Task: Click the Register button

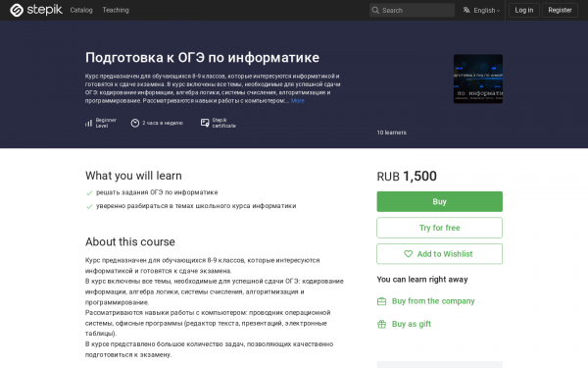Action: (x=560, y=10)
